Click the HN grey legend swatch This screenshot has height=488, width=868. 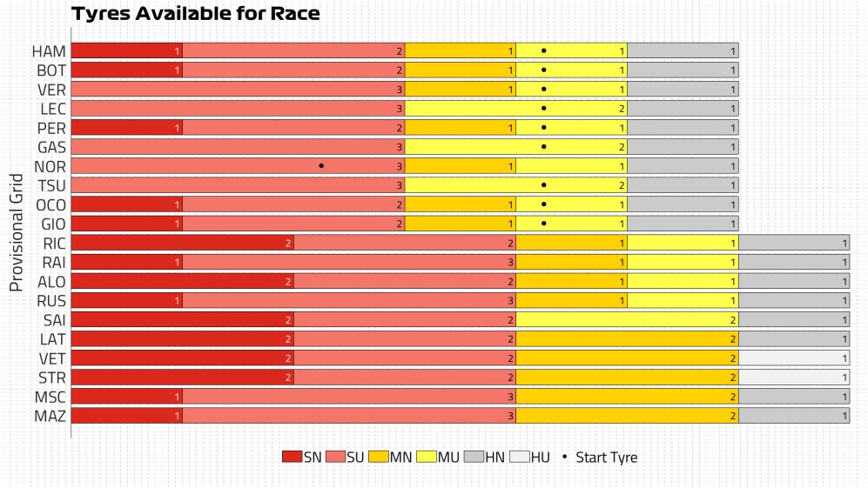474,458
